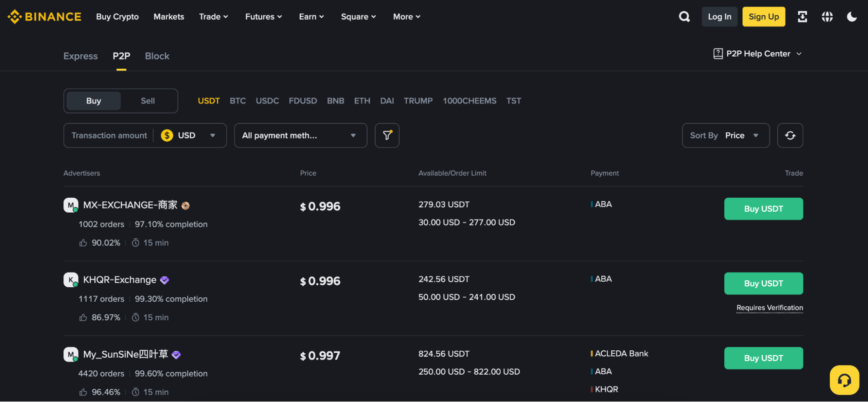This screenshot has height=402, width=868.
Task: Click Buy USDT for KHQR-Exchange
Action: pos(763,284)
